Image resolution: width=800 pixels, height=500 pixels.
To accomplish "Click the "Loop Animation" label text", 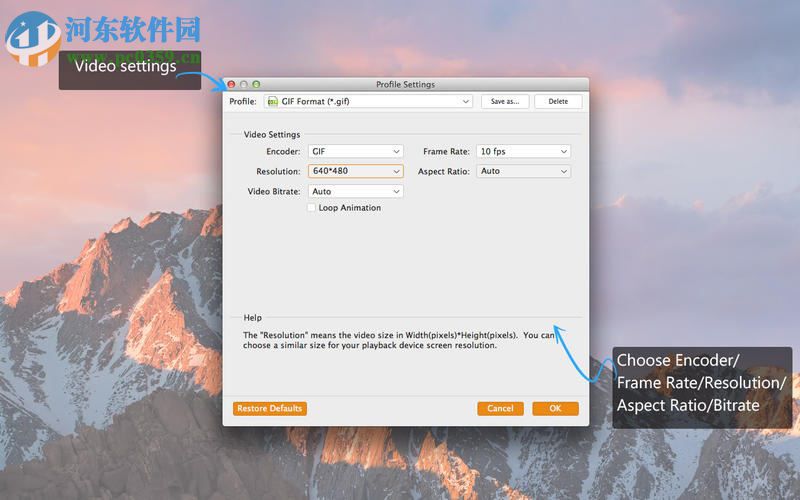I will pos(349,208).
